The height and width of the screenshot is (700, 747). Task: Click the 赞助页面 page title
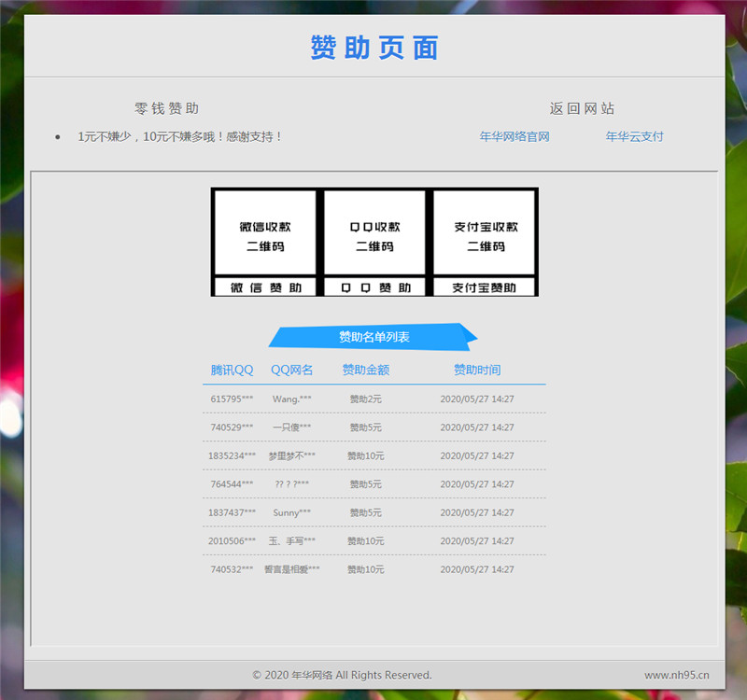click(373, 48)
